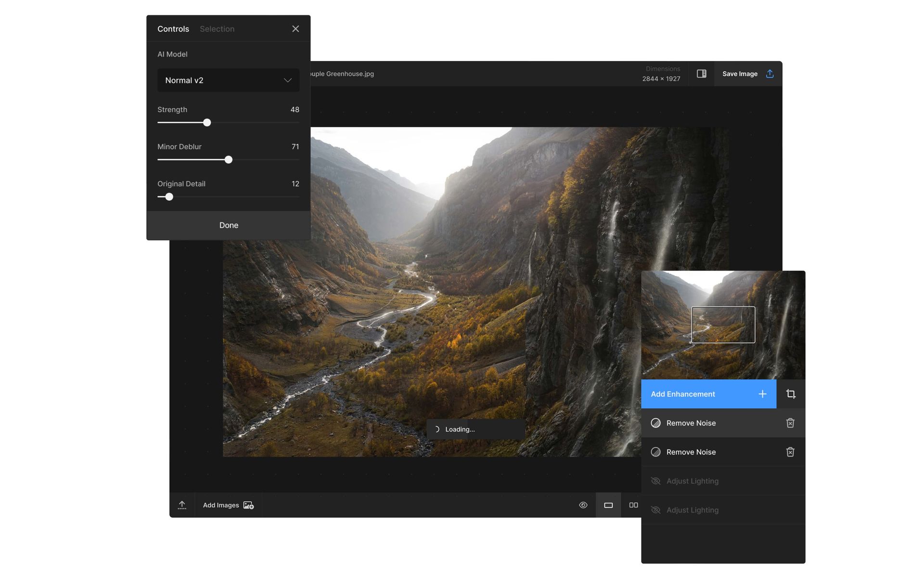Screen dimensions: 924x571
Task: Select the split-view comparison icon
Action: click(x=634, y=505)
